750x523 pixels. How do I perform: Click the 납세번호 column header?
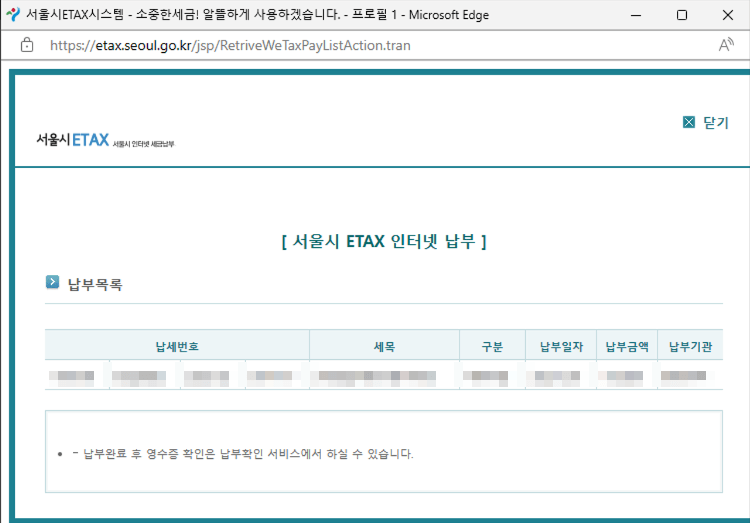tap(177, 346)
